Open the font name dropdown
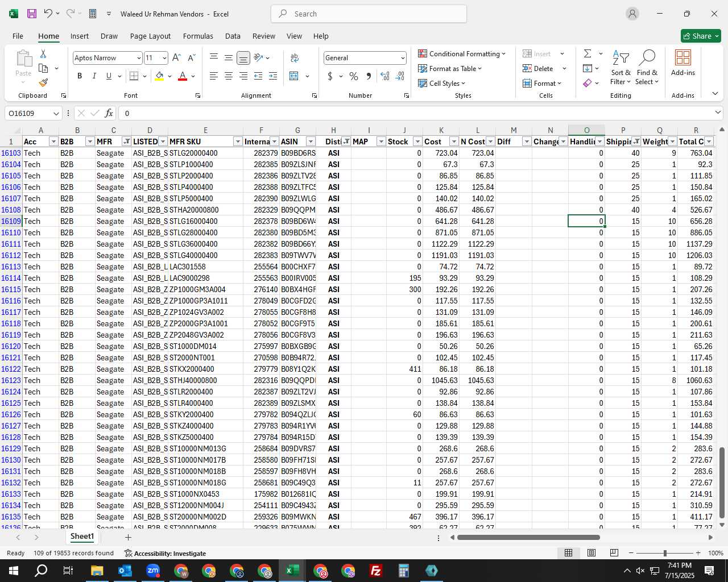The height and width of the screenshot is (582, 728). (138, 58)
